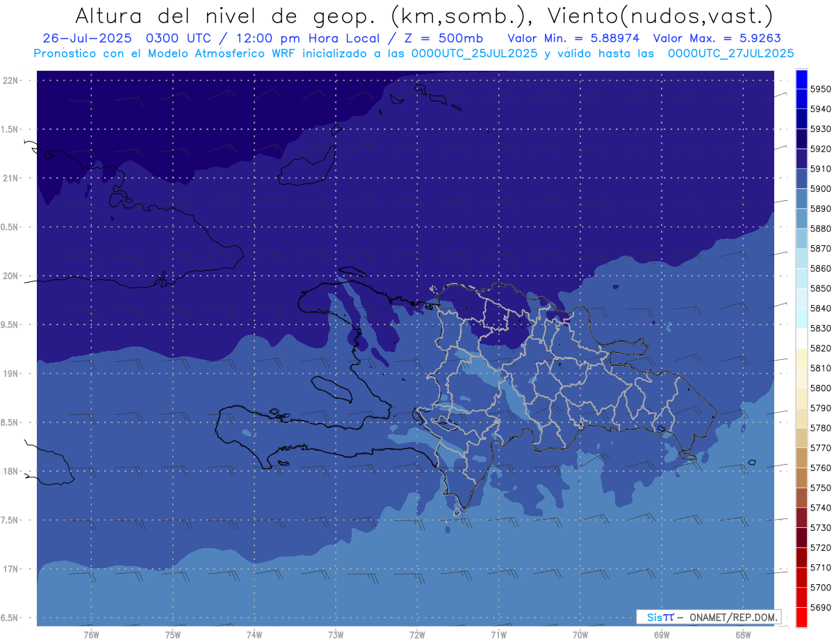The height and width of the screenshot is (644, 834).
Task: Click the '20N' latitude label
Action: click(11, 276)
